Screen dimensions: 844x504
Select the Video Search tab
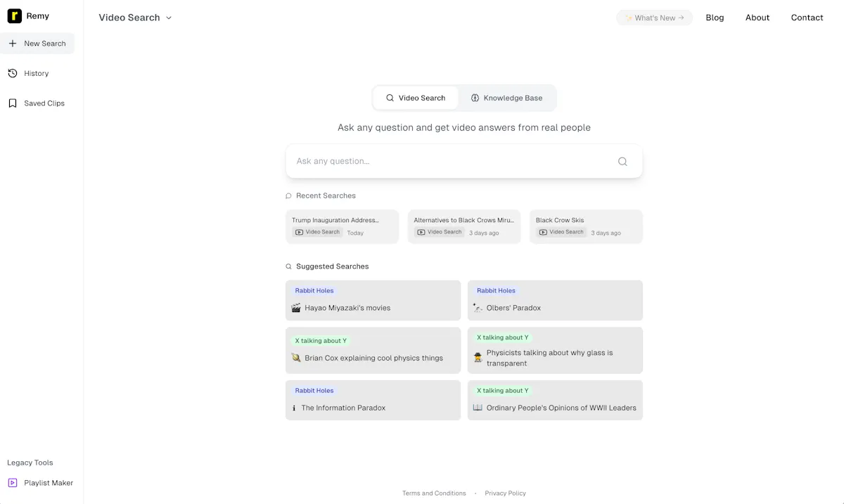pos(416,98)
